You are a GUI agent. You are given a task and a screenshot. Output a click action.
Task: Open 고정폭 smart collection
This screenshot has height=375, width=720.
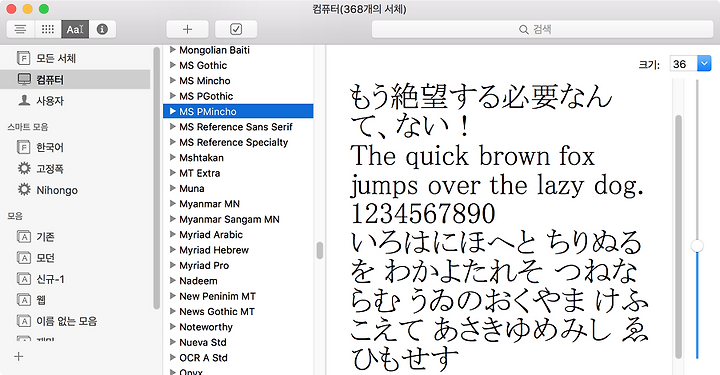pyautogui.click(x=75, y=168)
